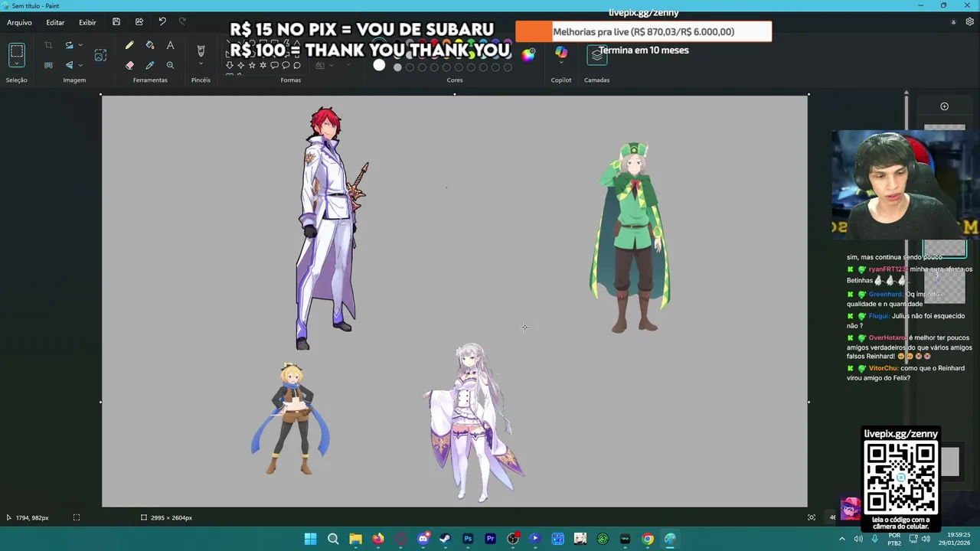Click the microphone tray icon
This screenshot has width=980, height=551.
tap(874, 539)
